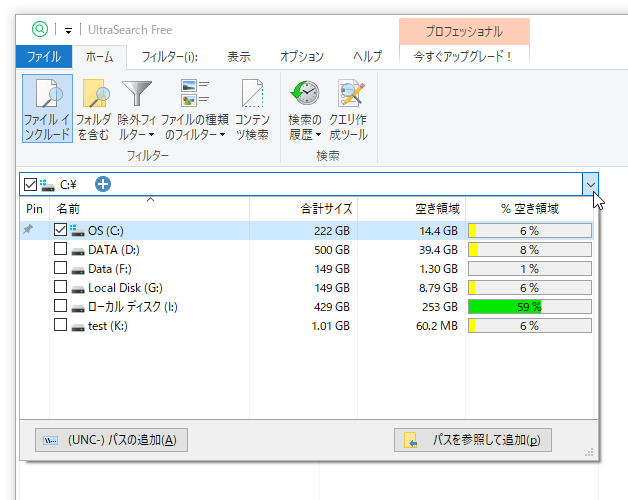Check the test (K:) drive checkbox

pos(60,325)
